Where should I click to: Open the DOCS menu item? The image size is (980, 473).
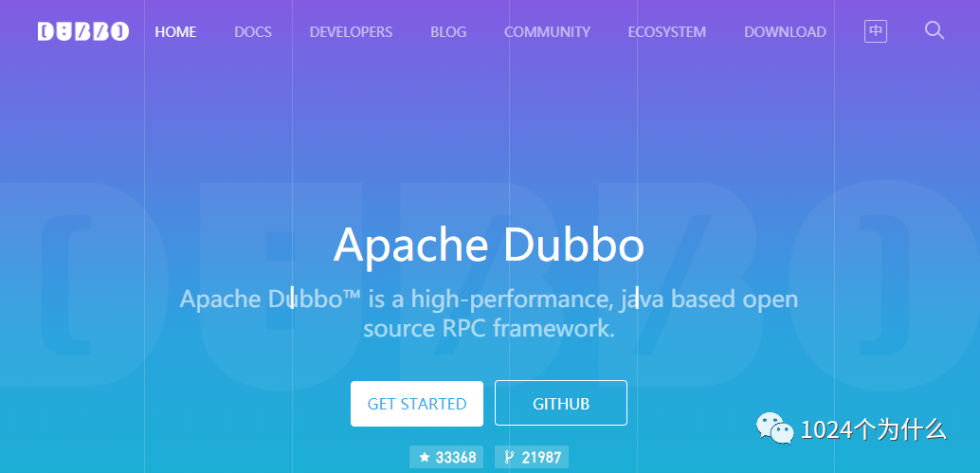pyautogui.click(x=253, y=32)
